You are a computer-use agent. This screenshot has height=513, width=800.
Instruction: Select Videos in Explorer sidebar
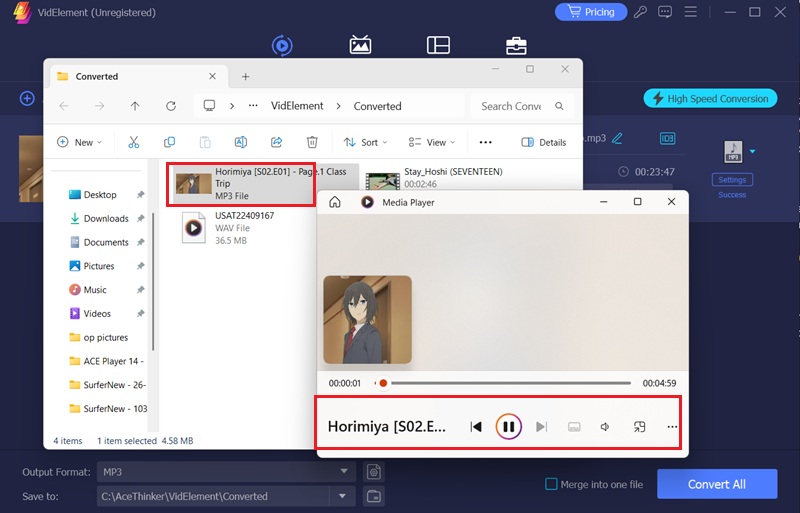coord(97,313)
